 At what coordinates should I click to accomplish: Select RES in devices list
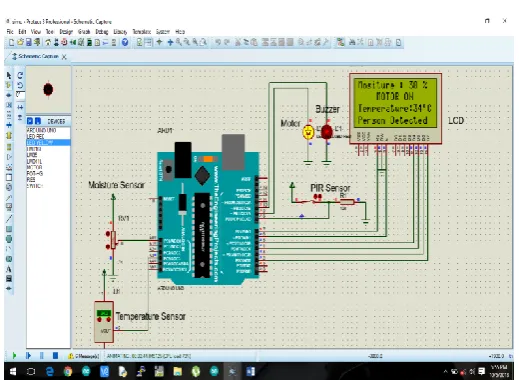point(31,180)
